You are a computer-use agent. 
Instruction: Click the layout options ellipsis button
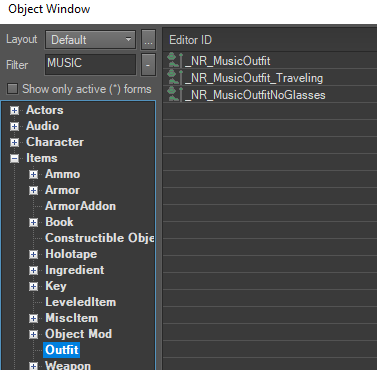tap(148, 40)
